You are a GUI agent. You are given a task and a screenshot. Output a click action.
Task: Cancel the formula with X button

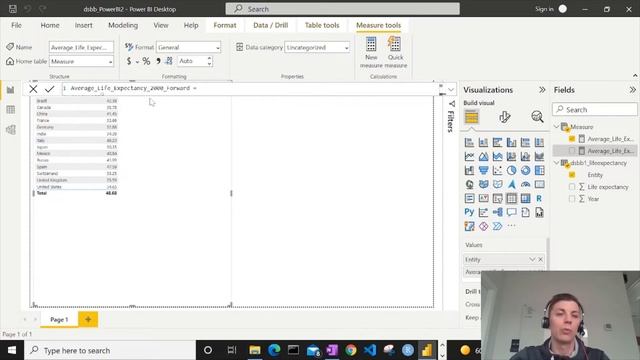pos(33,89)
